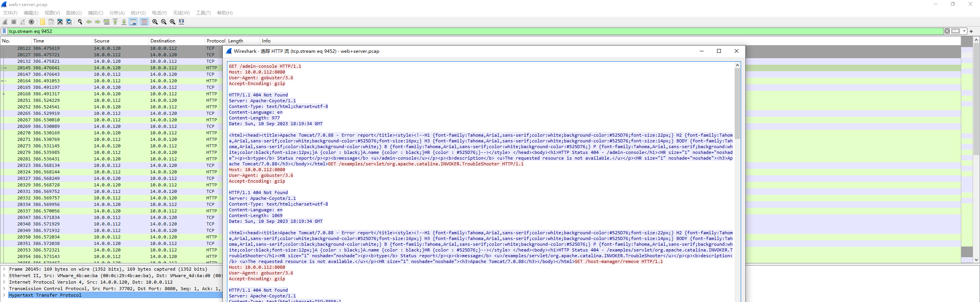Clear the display filter with X icon
This screenshot has height=302, width=980.
point(947,31)
